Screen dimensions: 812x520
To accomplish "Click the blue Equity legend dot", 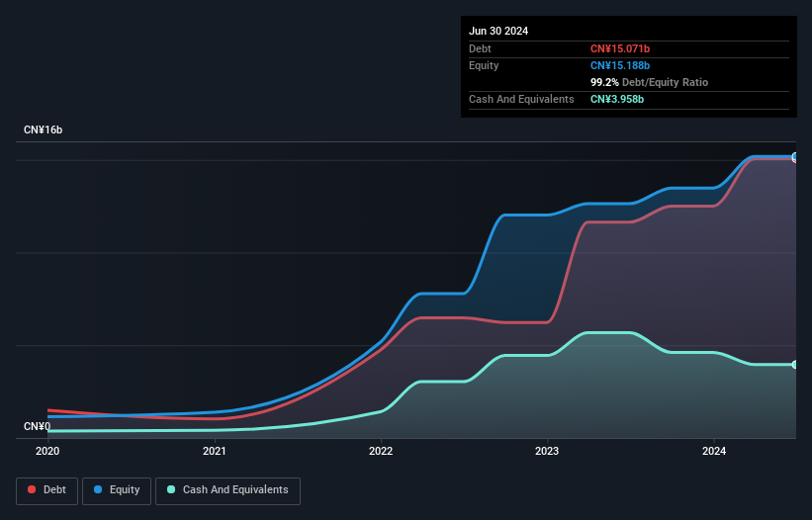I will pyautogui.click(x=98, y=489).
